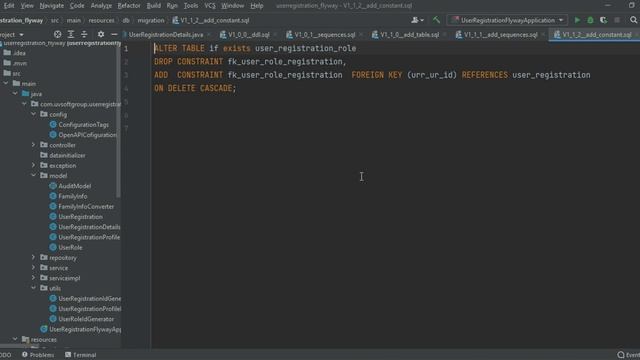The height and width of the screenshot is (360, 640).
Task: Collapse the config package
Action: tap(33, 114)
